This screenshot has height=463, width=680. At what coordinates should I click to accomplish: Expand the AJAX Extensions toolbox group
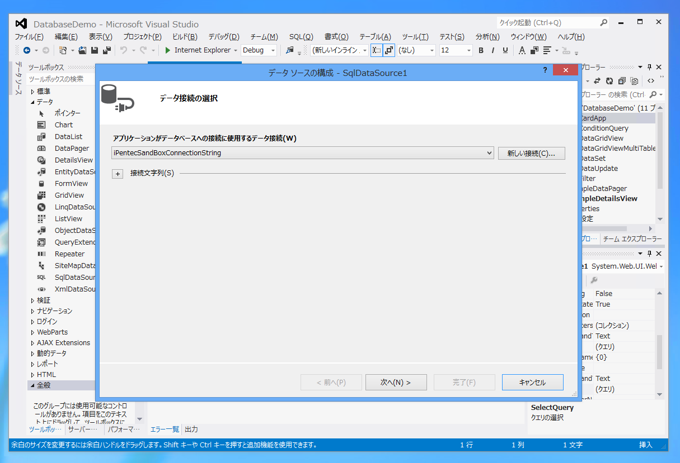tap(33, 342)
